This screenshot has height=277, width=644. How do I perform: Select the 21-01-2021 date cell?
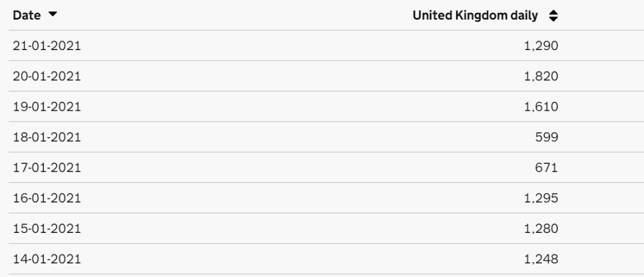47,46
